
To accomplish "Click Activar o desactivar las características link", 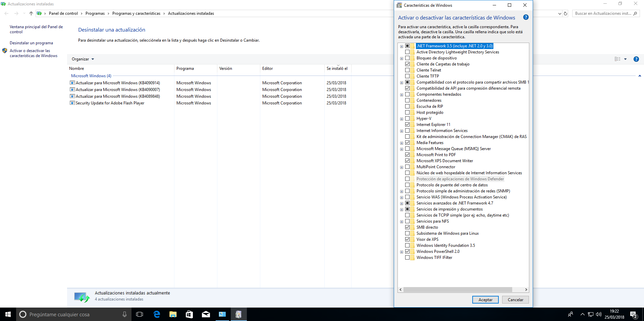I will point(34,53).
